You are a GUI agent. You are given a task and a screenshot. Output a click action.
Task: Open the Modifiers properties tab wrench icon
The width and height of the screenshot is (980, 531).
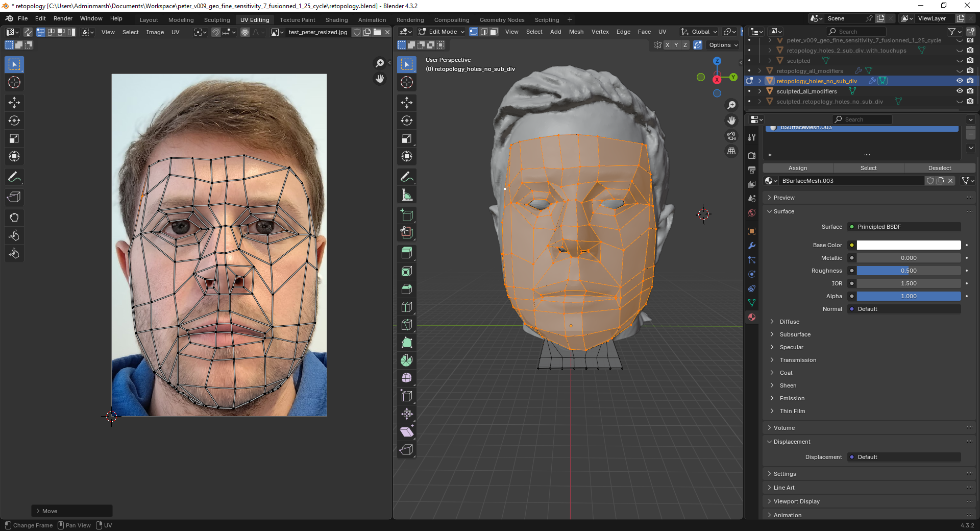[x=752, y=246]
